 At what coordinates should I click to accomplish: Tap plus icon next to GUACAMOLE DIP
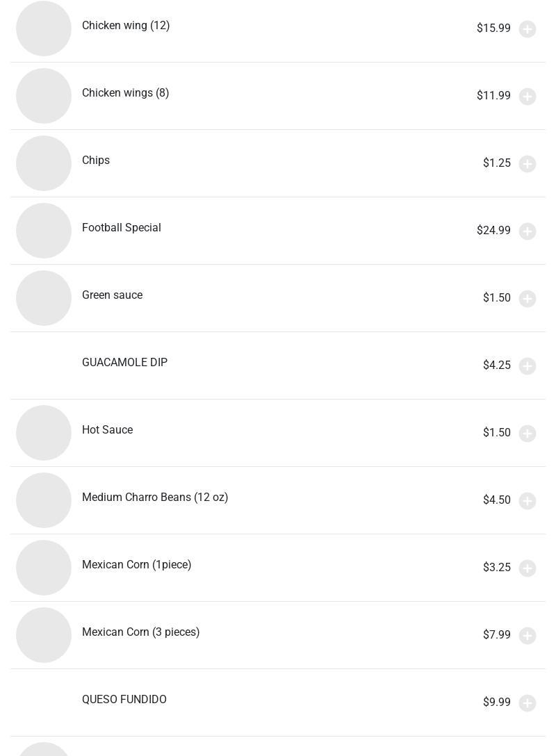coord(527,366)
